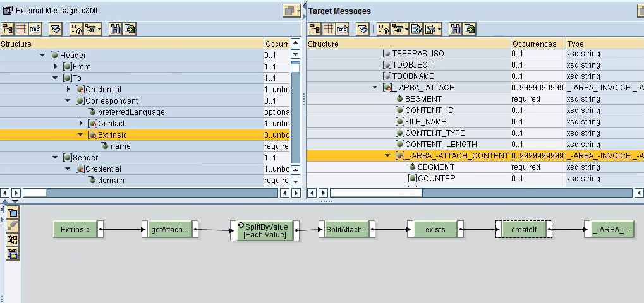Select the SplitAttach... function box
This screenshot has width=644, height=303.
[346, 230]
